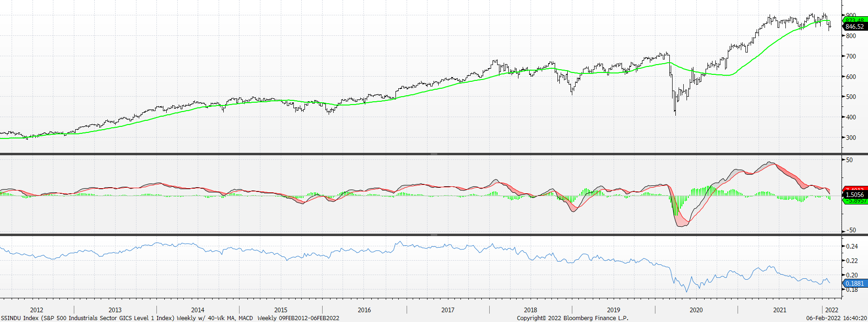Click the 2013 year label on time axis

[x=115, y=310]
